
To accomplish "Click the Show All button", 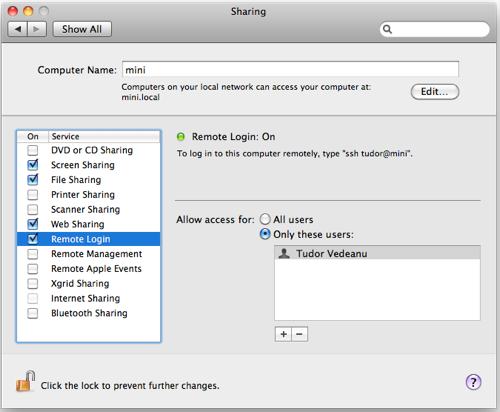I will pyautogui.click(x=82, y=29).
